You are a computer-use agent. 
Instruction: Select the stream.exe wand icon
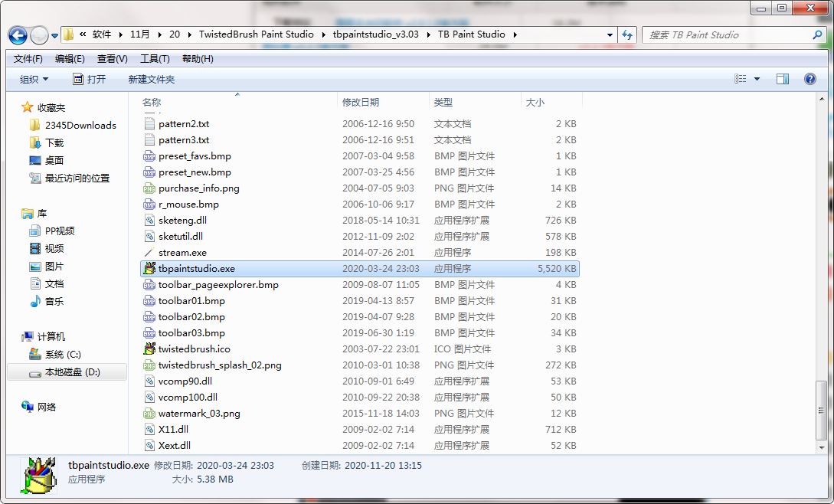click(149, 252)
